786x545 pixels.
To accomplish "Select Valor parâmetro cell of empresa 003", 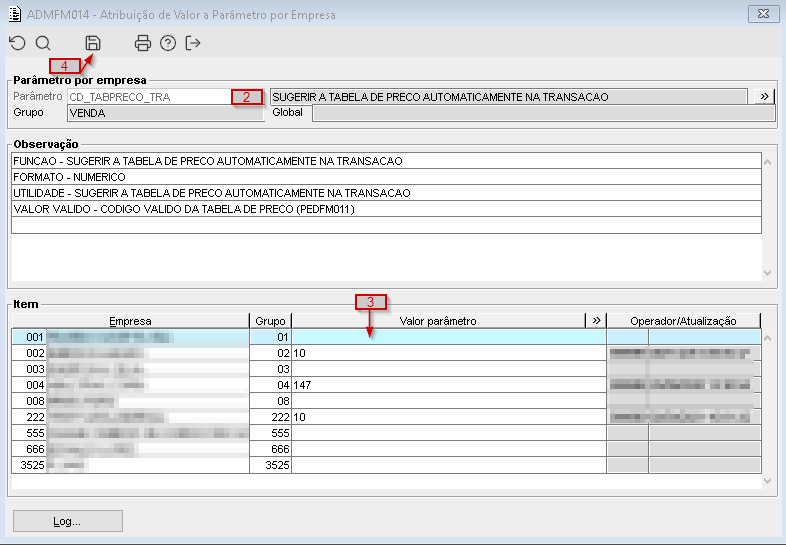I will (x=449, y=369).
